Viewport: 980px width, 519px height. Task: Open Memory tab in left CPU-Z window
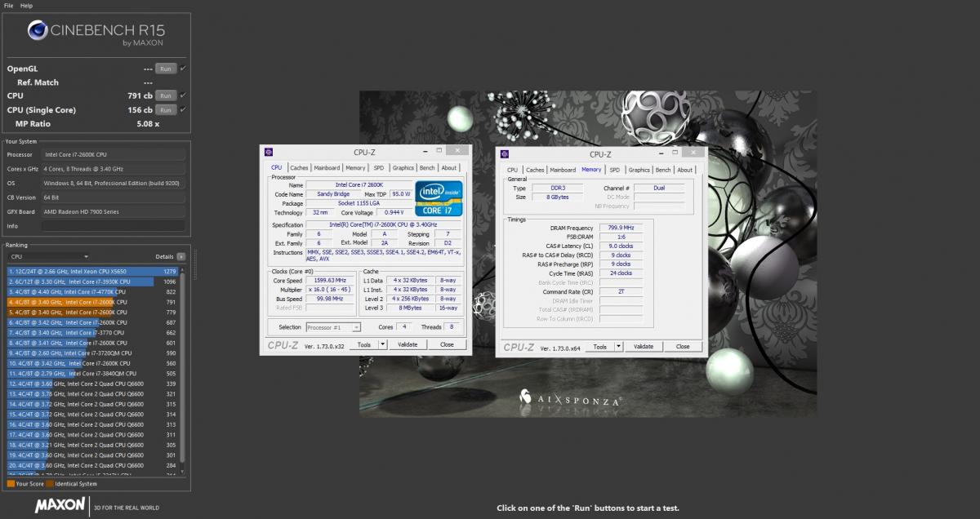click(356, 168)
